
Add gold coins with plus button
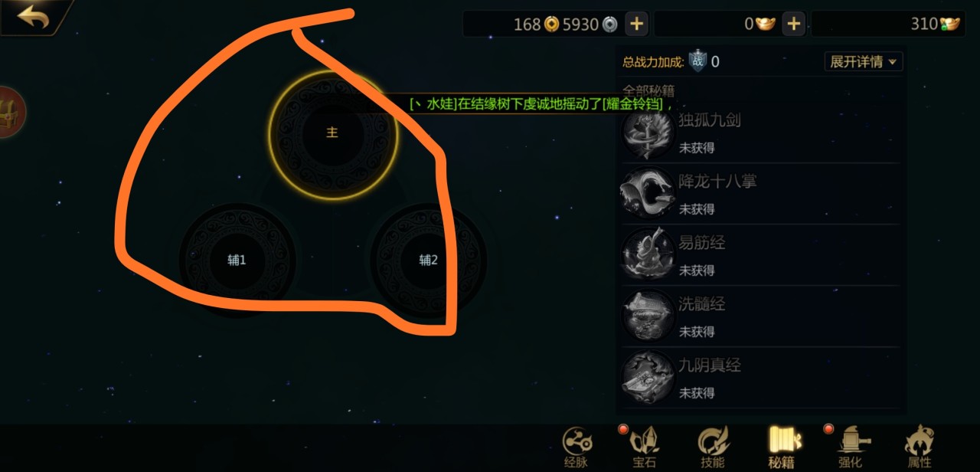(x=636, y=24)
